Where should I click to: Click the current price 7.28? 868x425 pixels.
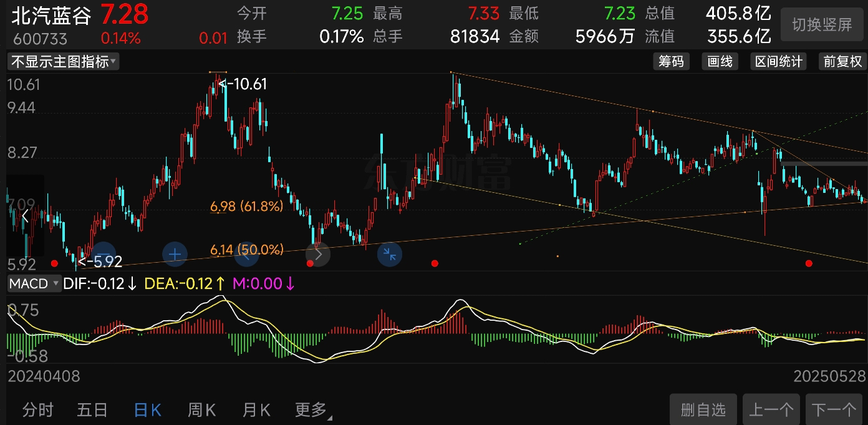tap(124, 13)
